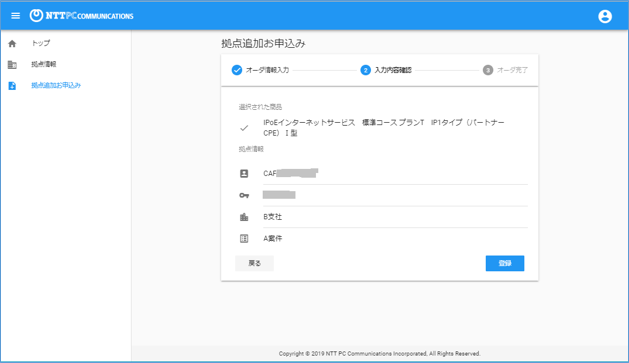Click the blue 登録 register button
Screen dimensions: 629x363
505,263
